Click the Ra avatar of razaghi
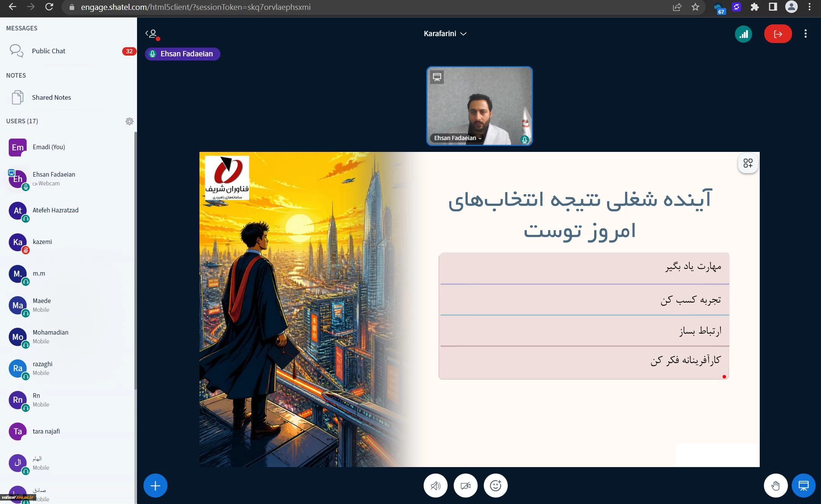This screenshot has width=821, height=504. [x=18, y=368]
